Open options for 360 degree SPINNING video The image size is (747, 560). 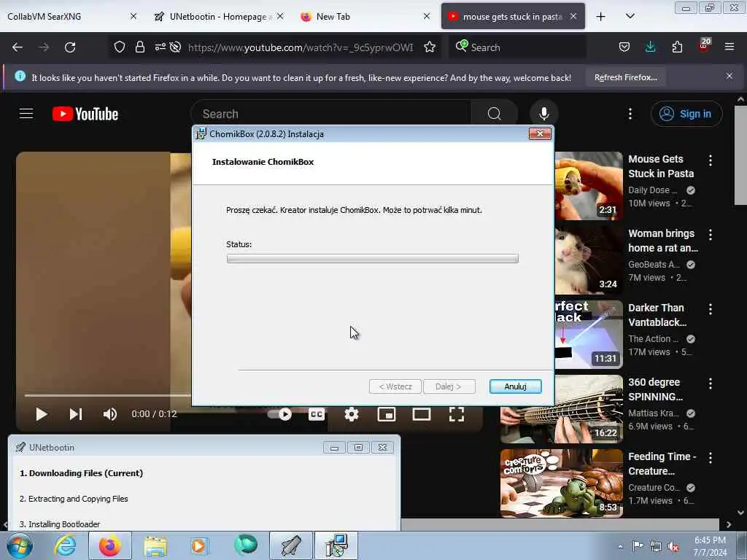(x=711, y=384)
